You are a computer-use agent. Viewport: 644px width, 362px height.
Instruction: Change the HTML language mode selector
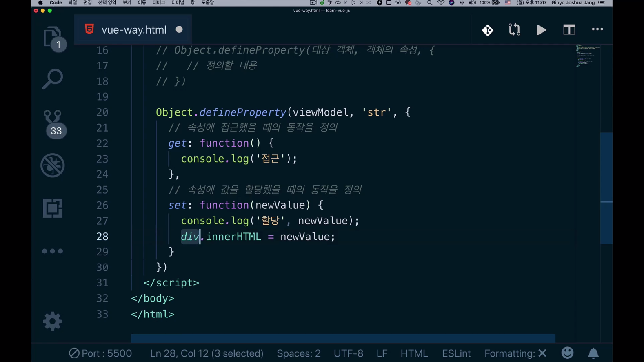(414, 353)
